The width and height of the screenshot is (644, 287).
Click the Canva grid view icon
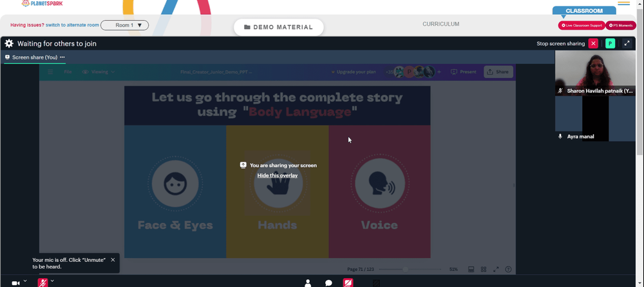[x=484, y=270]
